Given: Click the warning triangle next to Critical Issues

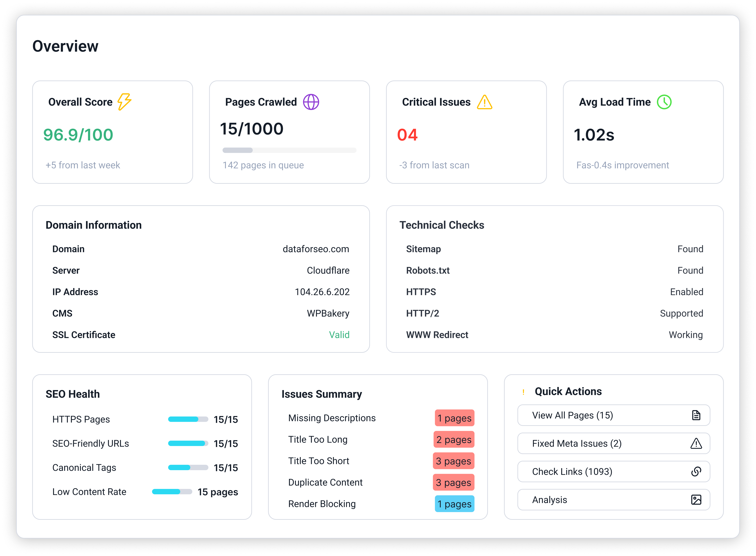Looking at the screenshot, I should (485, 102).
